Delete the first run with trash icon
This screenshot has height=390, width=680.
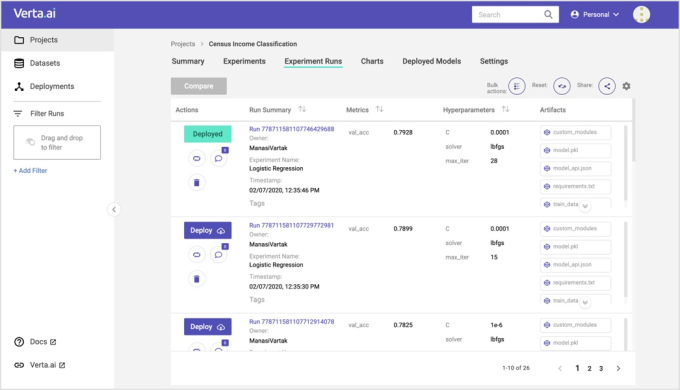(x=196, y=183)
